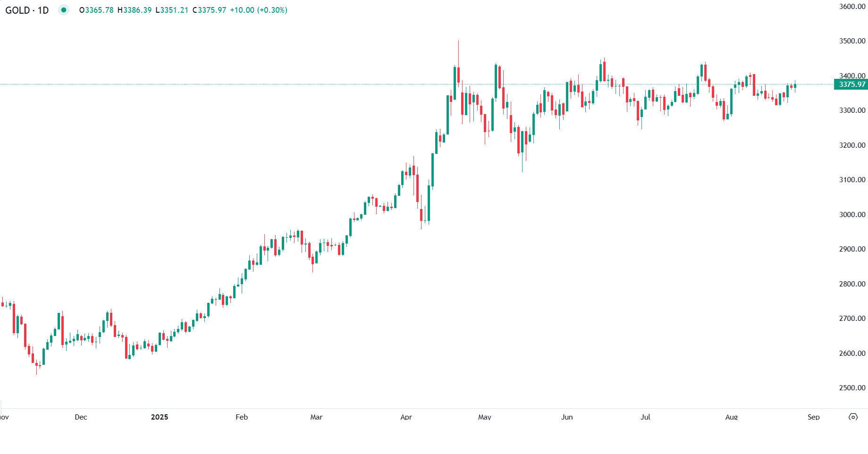Click the 2500.00 level on the price axis

click(852, 388)
